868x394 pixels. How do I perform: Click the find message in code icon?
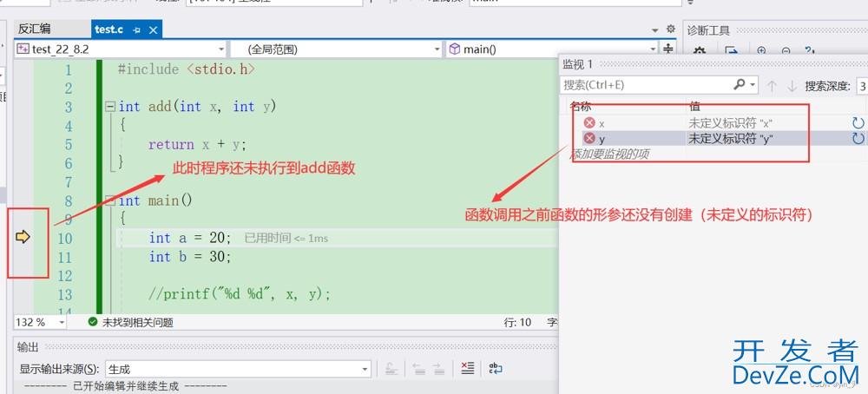coord(391,369)
